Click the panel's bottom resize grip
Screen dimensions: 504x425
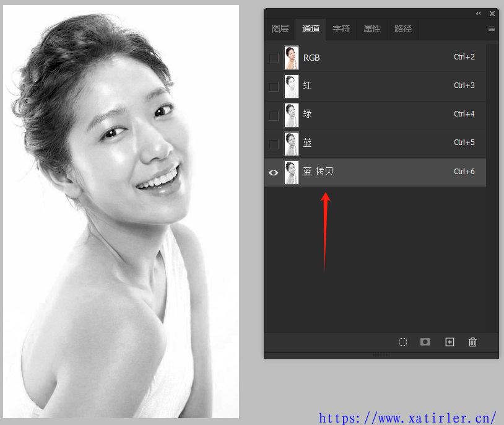tap(381, 355)
